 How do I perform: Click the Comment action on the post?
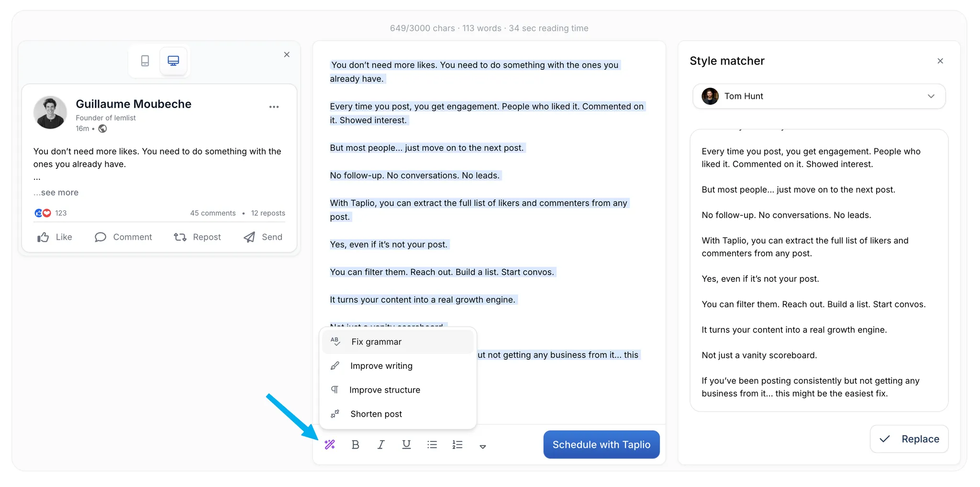123,237
